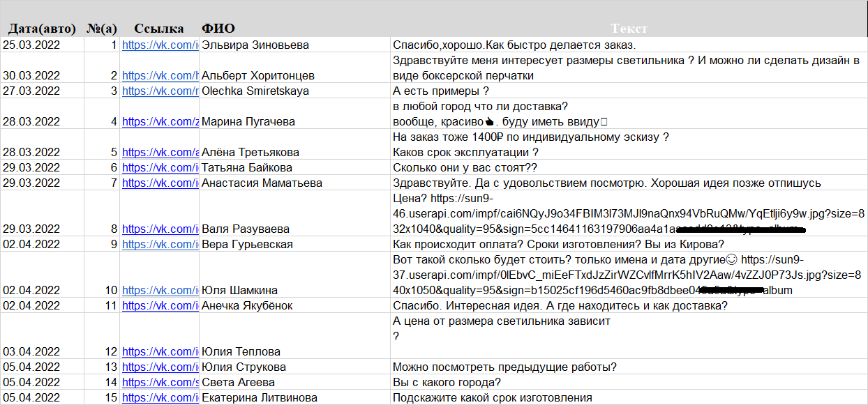The image size is (868, 405).
Task: Select the row number cell 10
Action: 102,275
